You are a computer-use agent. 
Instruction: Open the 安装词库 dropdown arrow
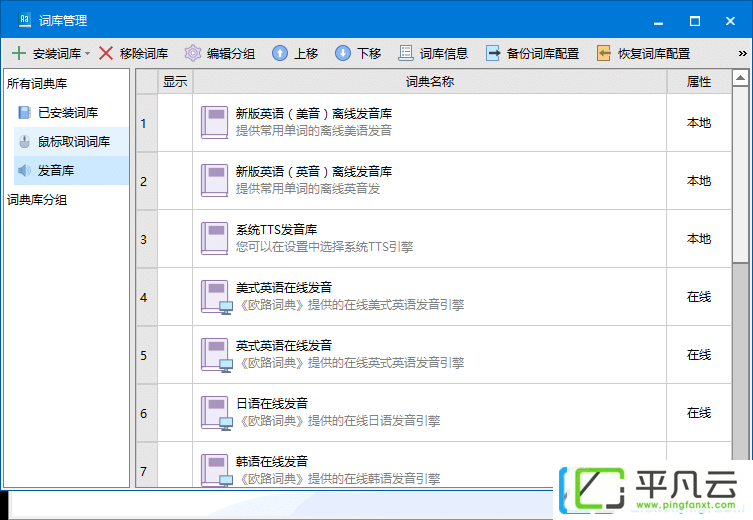coord(87,53)
